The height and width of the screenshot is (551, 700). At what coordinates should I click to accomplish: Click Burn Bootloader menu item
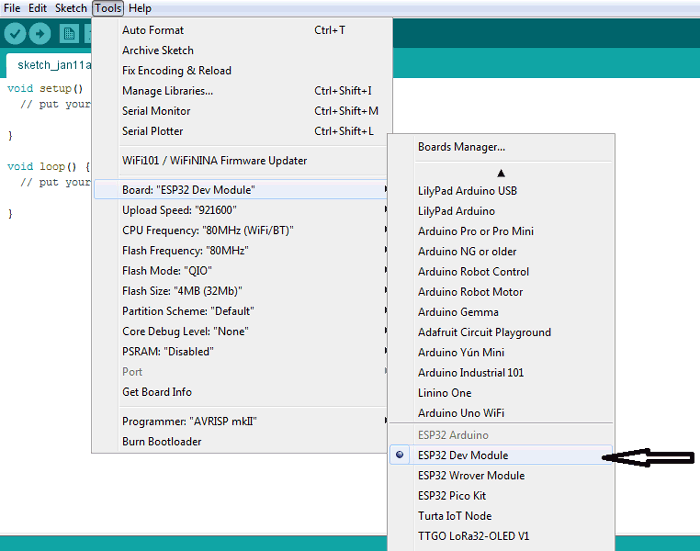point(162,441)
